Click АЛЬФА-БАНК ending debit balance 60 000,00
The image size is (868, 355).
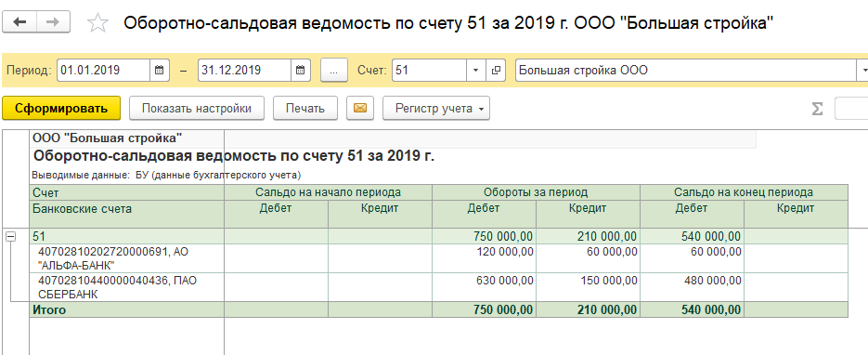[692, 258]
